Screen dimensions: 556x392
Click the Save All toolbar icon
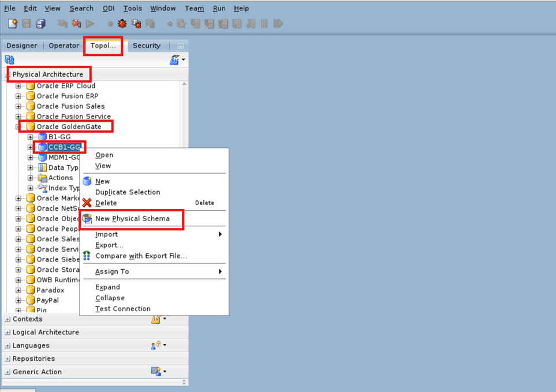click(40, 23)
